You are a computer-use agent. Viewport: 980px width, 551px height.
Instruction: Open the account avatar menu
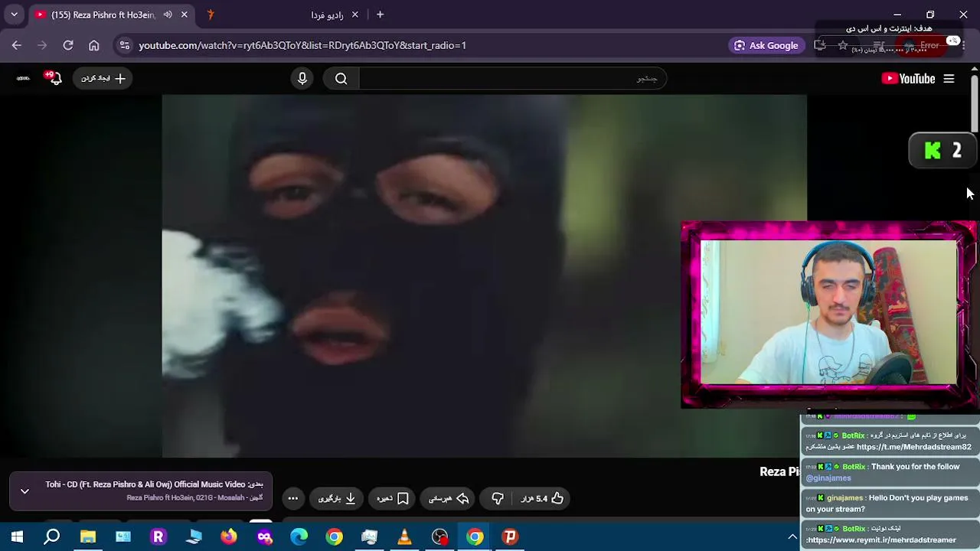tap(23, 78)
